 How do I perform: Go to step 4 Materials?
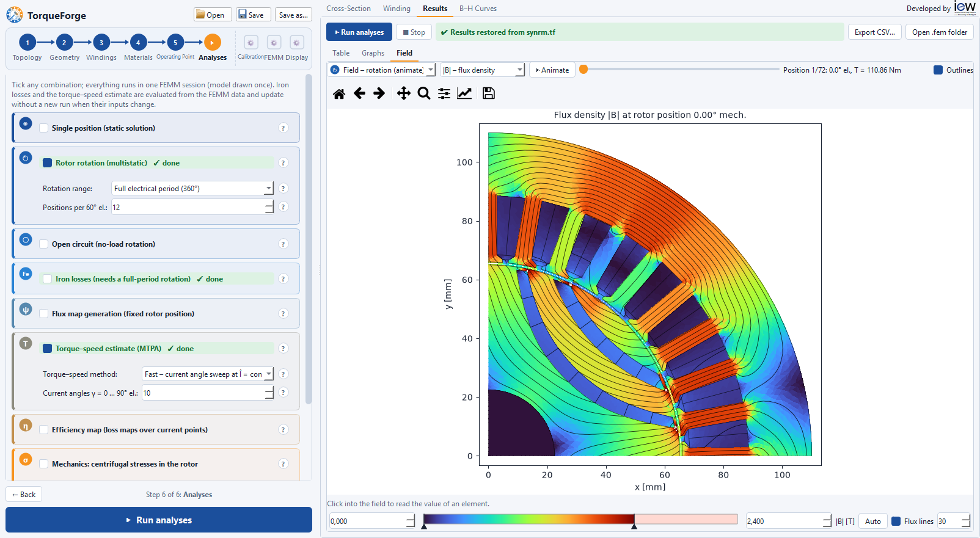[138, 43]
